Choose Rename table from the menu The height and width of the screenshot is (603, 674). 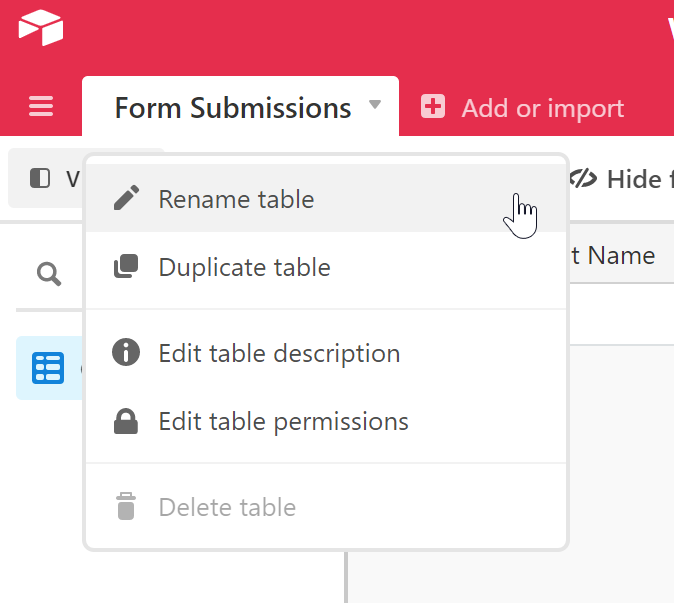click(x=236, y=199)
